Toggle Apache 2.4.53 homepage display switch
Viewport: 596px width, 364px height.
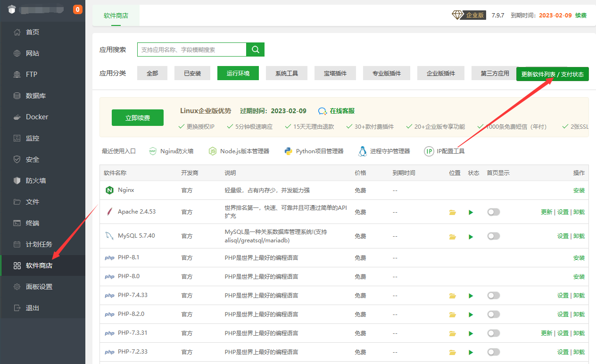point(494,212)
